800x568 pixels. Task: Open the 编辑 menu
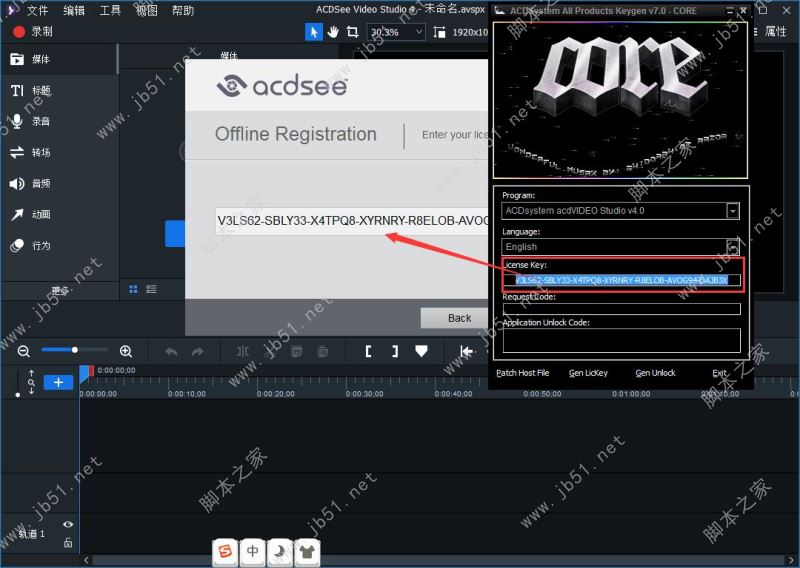pos(73,10)
